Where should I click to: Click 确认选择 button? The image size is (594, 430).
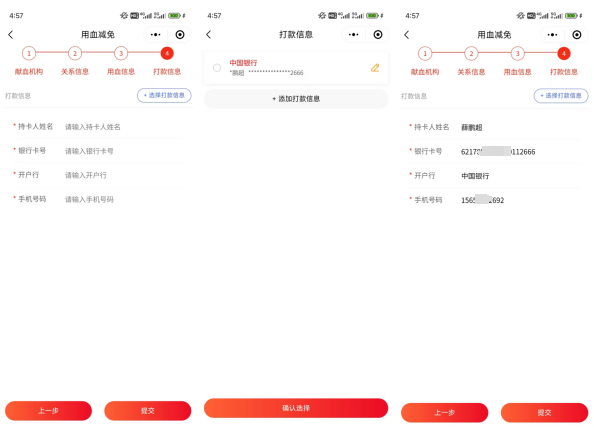pyautogui.click(x=296, y=408)
